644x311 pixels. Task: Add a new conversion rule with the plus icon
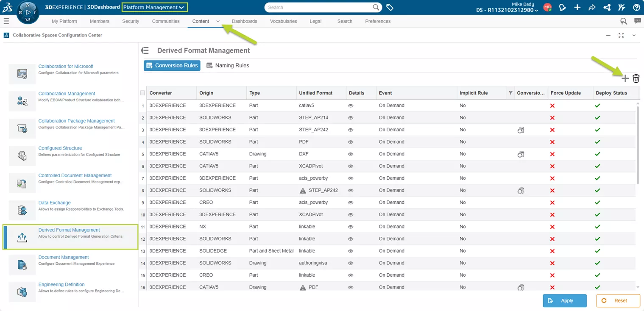pos(625,78)
